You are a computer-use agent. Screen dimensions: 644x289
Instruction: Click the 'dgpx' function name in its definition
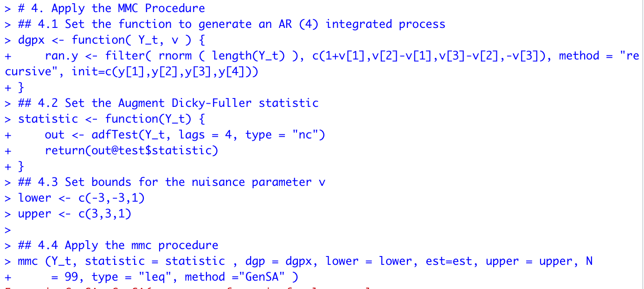point(32,40)
